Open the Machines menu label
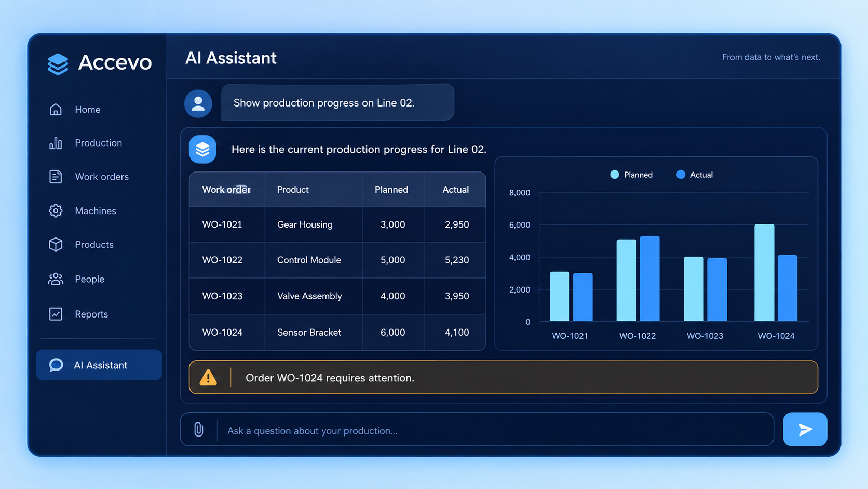This screenshot has height=489, width=868. pyautogui.click(x=96, y=210)
